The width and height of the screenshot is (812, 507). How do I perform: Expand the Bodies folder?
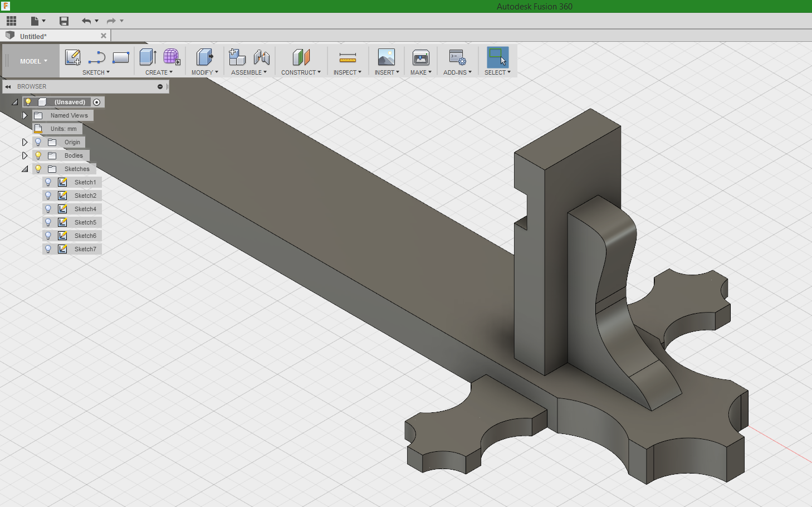[25, 155]
